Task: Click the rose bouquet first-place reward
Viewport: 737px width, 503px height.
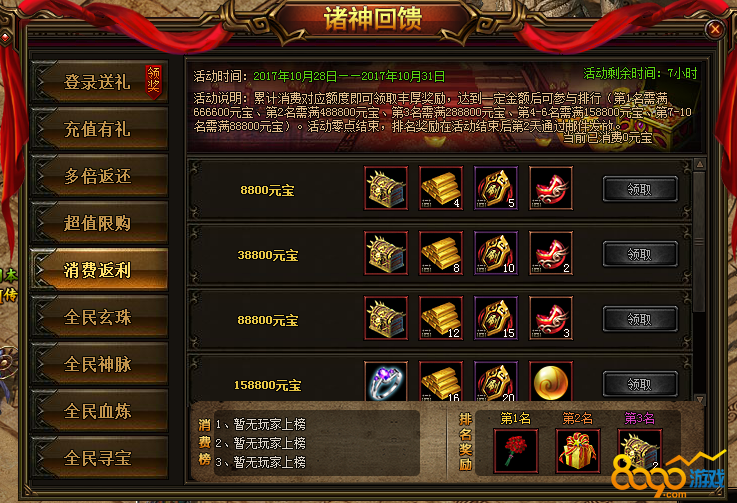Action: point(516,451)
